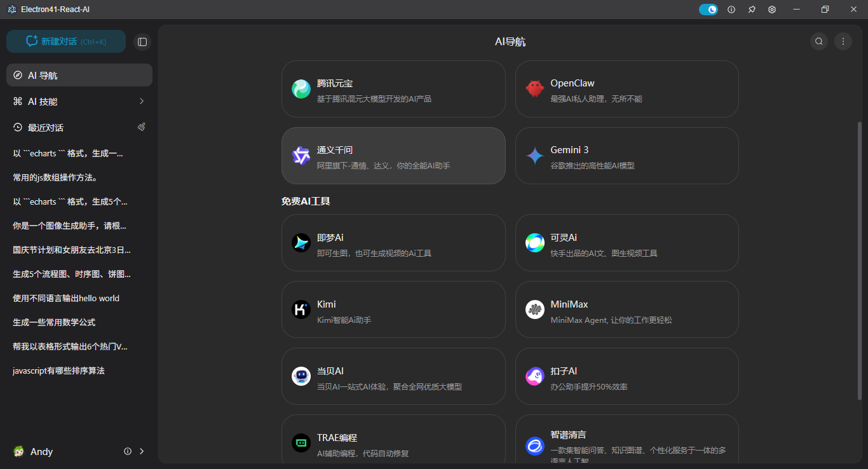This screenshot has width=868, height=469.
Task: Click the Gemini 3 star logo
Action: coord(535,156)
